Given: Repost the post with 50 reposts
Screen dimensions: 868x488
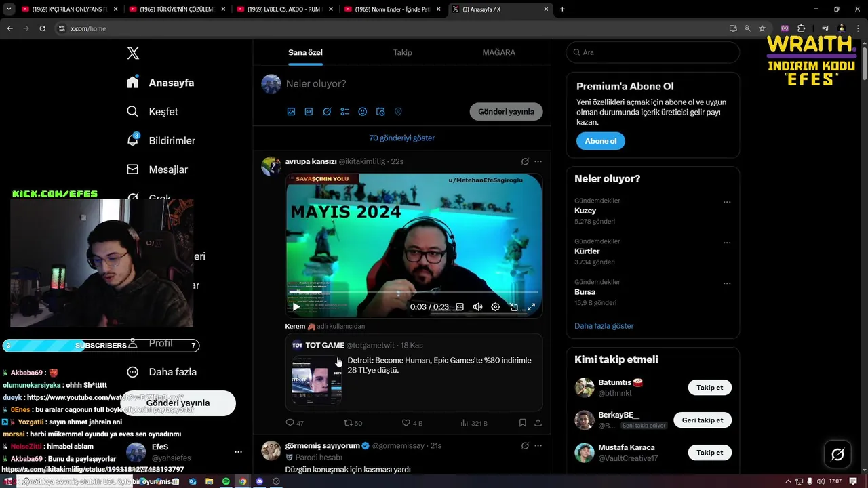Looking at the screenshot, I should (x=353, y=423).
